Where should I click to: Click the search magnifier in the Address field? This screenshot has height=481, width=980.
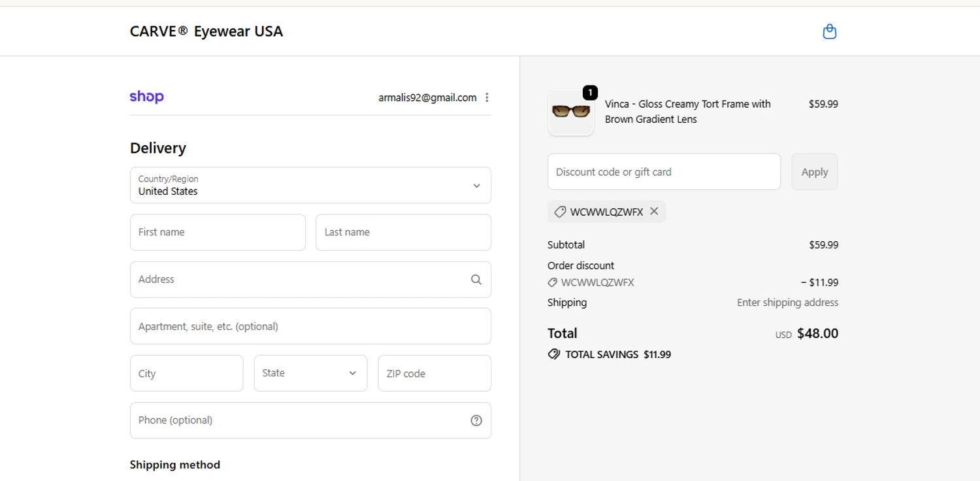[476, 280]
